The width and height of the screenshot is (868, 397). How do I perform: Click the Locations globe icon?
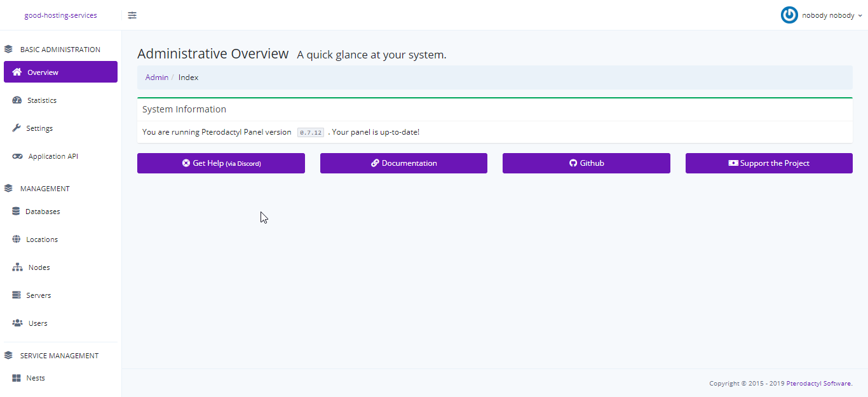point(17,239)
